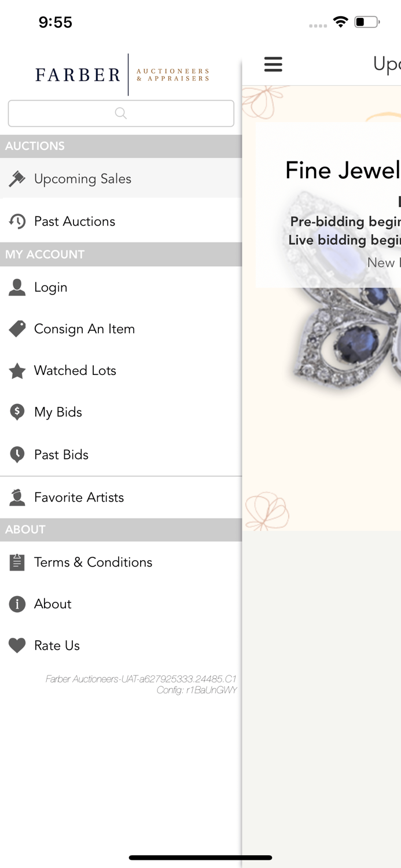Tap the dollar pin icon for My Bids
Viewport: 401px width, 868px height.
[17, 412]
